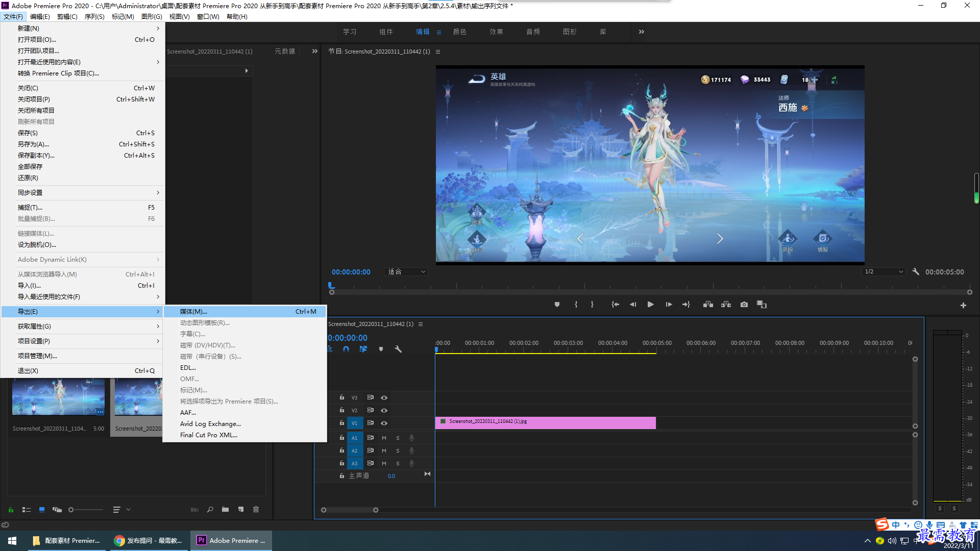
Task: Click the New Item icon in project panel
Action: pyautogui.click(x=241, y=510)
